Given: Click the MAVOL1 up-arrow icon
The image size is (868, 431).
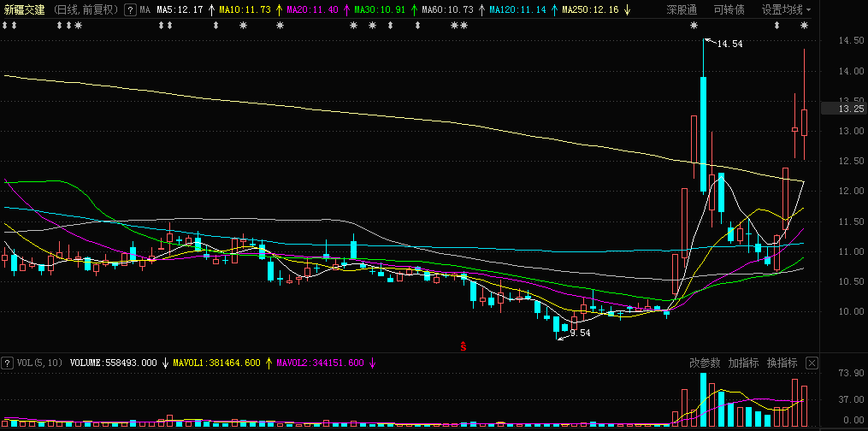Looking at the screenshot, I should coord(269,363).
